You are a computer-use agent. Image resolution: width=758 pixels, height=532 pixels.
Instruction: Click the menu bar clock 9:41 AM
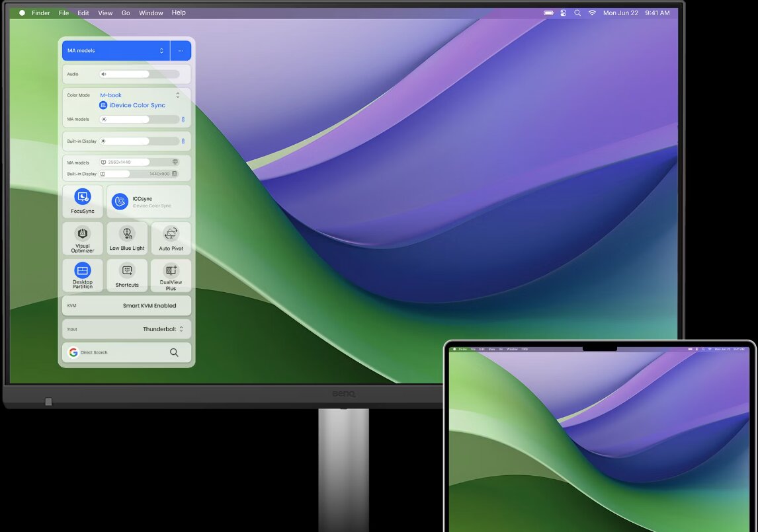point(657,13)
